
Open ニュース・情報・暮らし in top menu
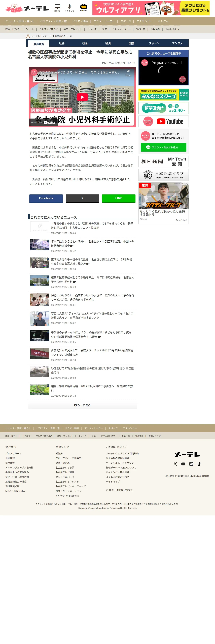coord(20,21)
